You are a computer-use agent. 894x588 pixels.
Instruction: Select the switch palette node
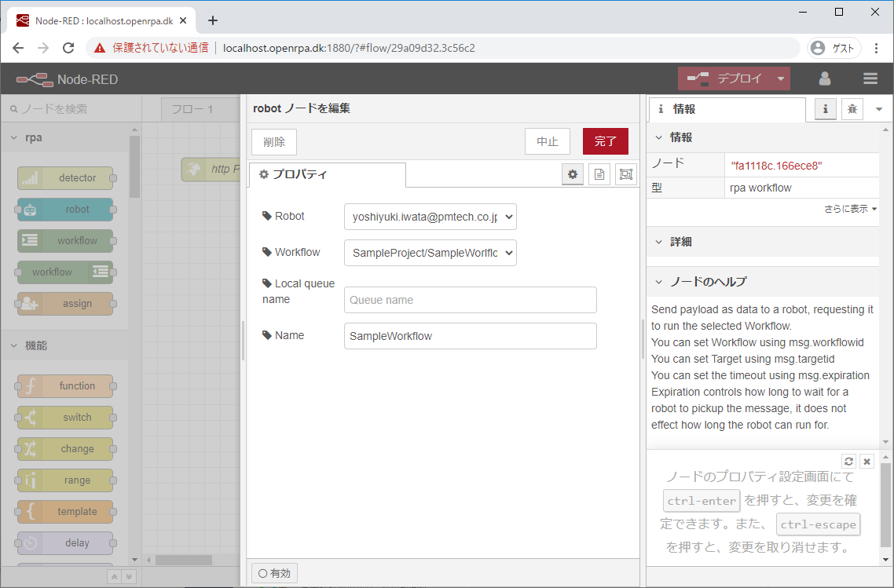point(65,417)
